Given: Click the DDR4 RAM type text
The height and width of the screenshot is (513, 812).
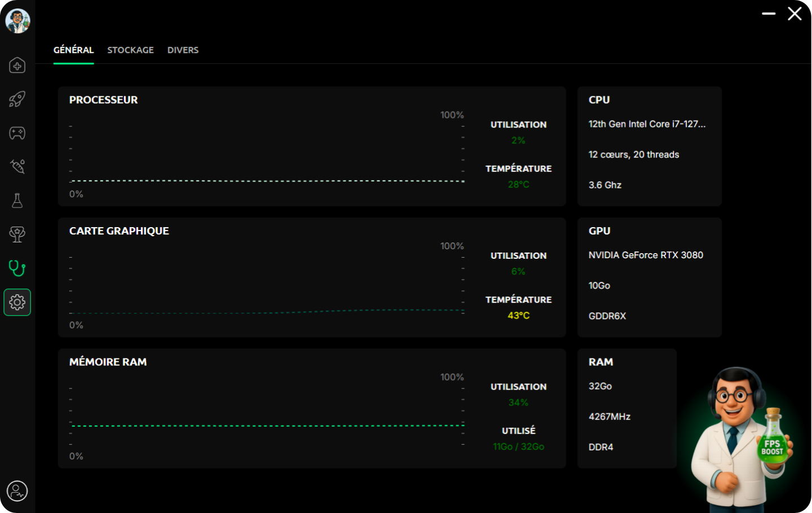Looking at the screenshot, I should (x=601, y=447).
